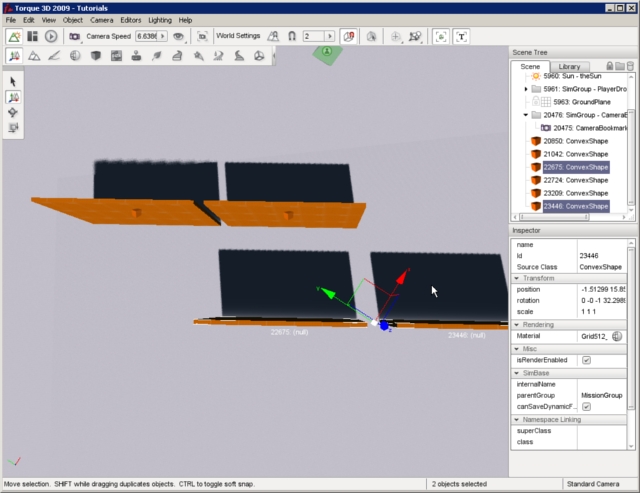Open the Material browser globe icon
Viewport: 640px width, 493px height.
[617, 337]
